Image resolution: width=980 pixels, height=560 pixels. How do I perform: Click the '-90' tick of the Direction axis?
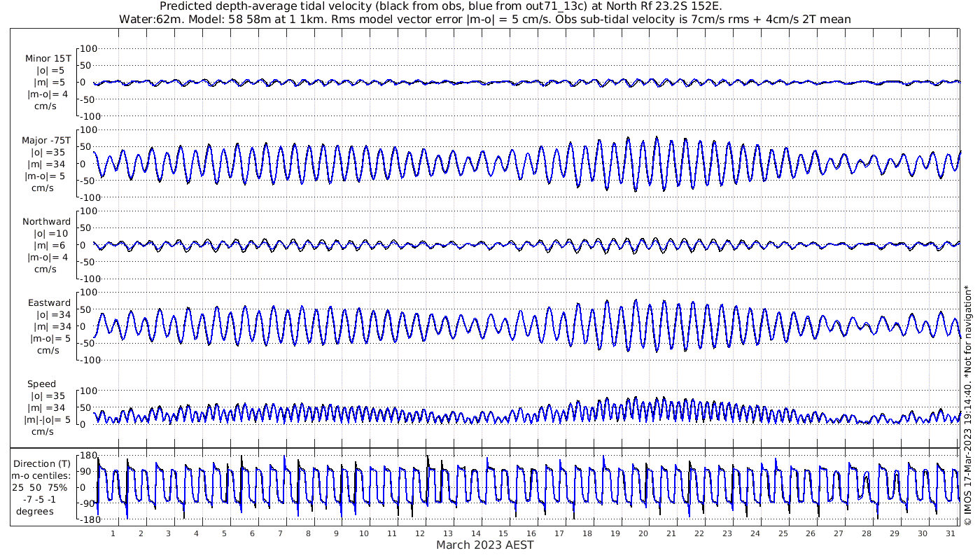(x=87, y=504)
